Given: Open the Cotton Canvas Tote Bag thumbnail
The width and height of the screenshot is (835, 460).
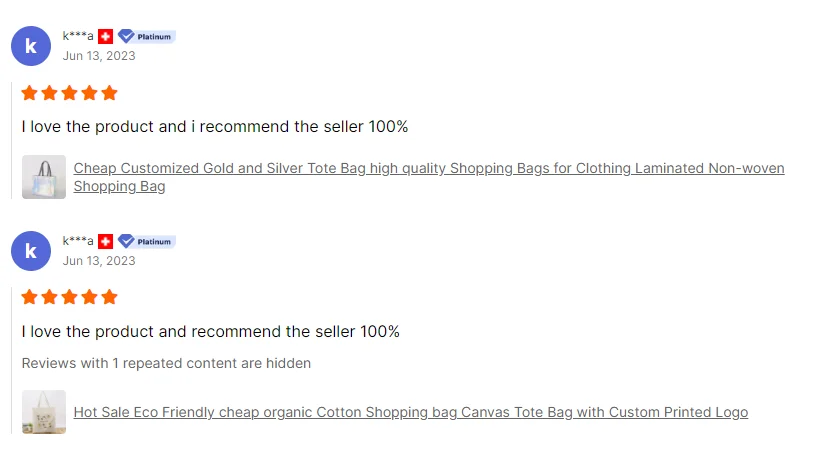Looking at the screenshot, I should 44,412.
